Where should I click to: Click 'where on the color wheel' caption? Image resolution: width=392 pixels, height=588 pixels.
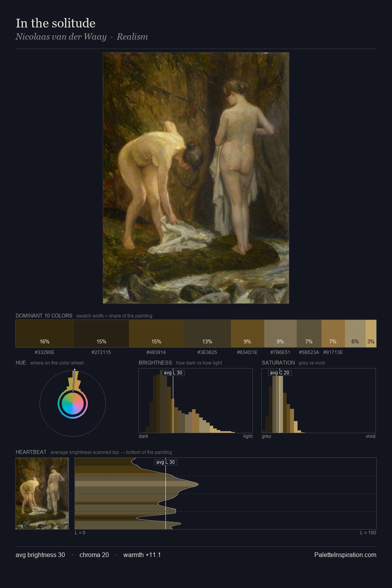[57, 363]
